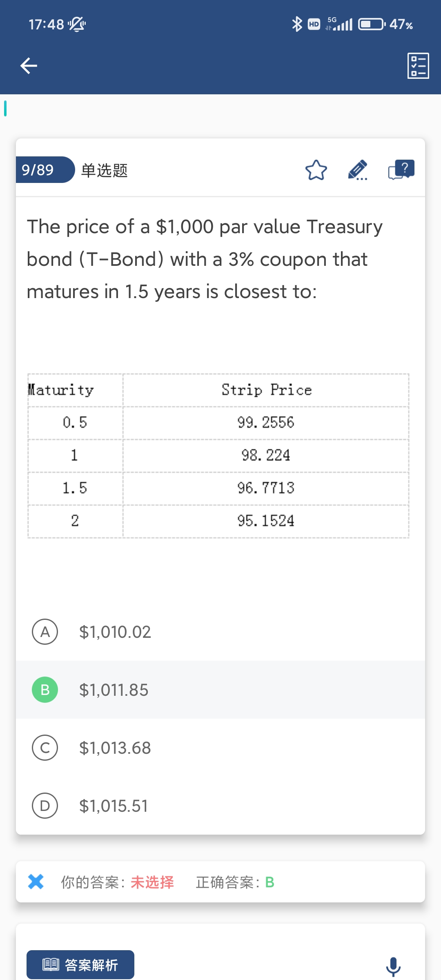
Task: Tap 正确答案 B result text
Action: pyautogui.click(x=235, y=882)
